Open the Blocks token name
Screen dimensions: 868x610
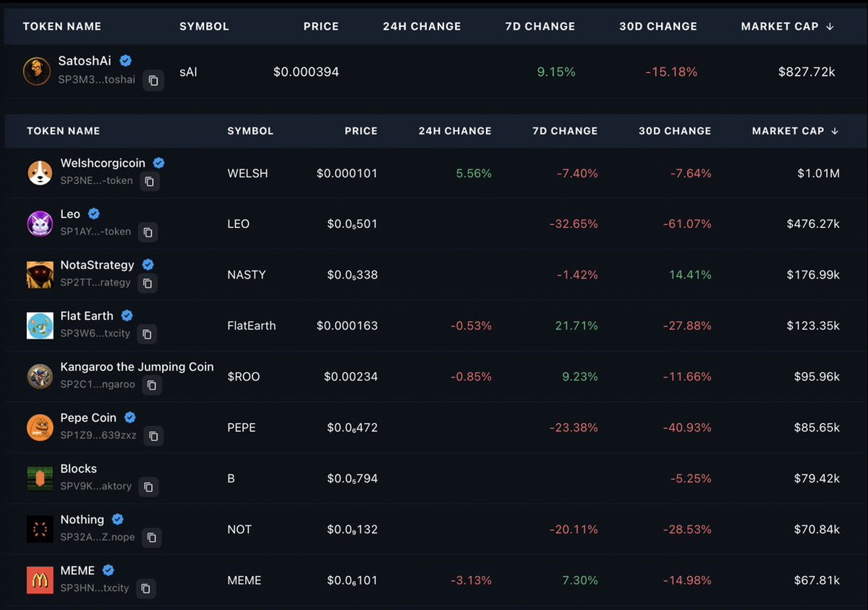coord(78,468)
